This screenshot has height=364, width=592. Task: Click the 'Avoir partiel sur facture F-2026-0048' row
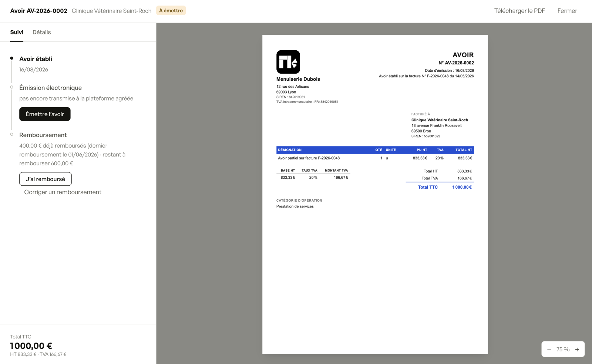point(375,158)
